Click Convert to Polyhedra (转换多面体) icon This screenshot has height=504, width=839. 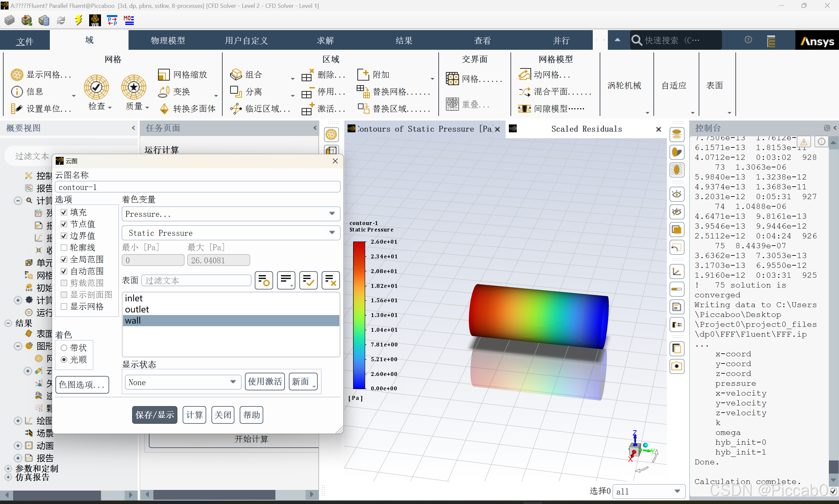pos(164,108)
